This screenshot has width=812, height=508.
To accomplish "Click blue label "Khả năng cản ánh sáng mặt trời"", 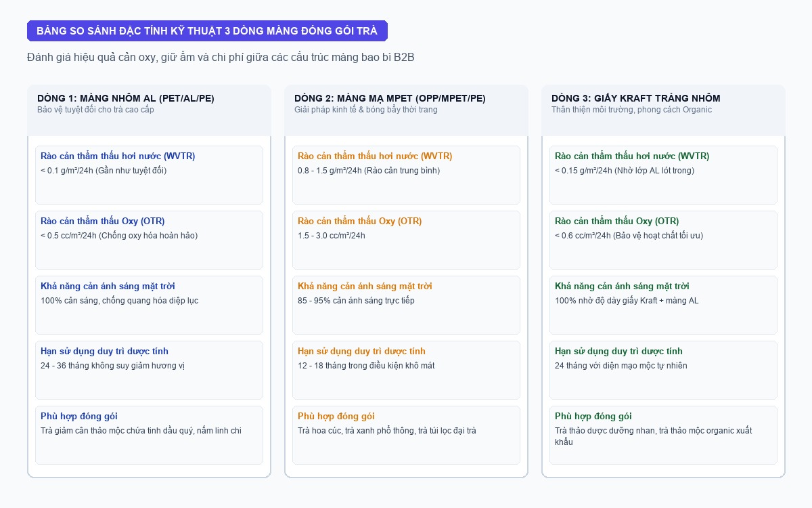I will (x=108, y=286).
